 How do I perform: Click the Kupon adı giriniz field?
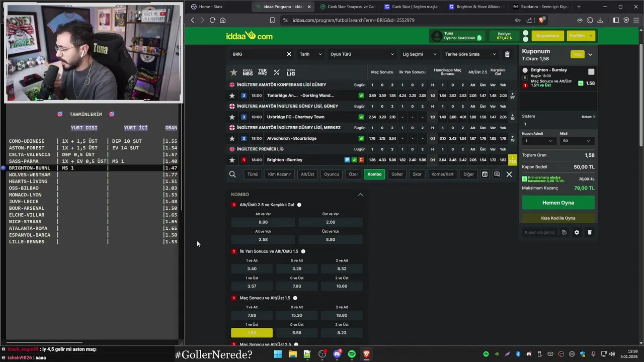[540, 232]
